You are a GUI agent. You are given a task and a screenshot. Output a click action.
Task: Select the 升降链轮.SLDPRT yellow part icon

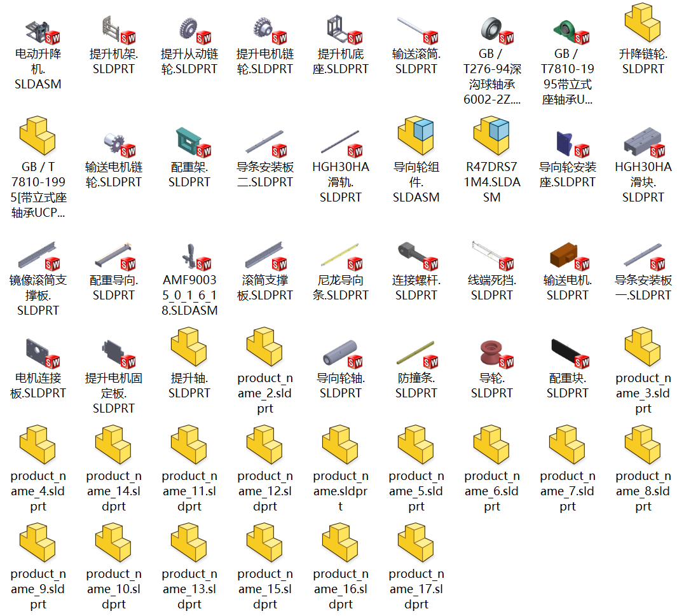(x=643, y=23)
